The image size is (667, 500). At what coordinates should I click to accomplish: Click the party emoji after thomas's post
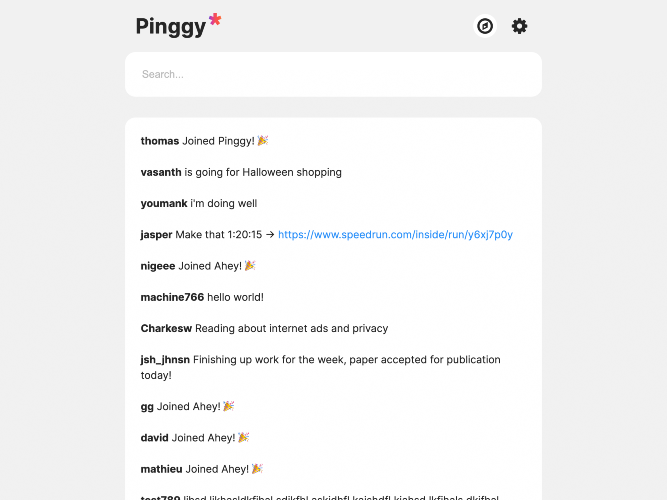pyautogui.click(x=263, y=140)
